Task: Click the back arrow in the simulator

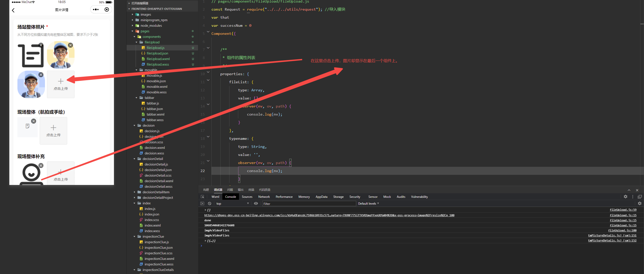Action: click(x=13, y=10)
